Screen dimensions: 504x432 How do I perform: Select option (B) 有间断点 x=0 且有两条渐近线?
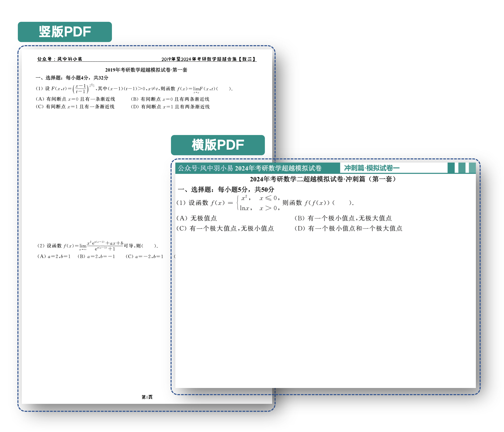tap(170, 99)
